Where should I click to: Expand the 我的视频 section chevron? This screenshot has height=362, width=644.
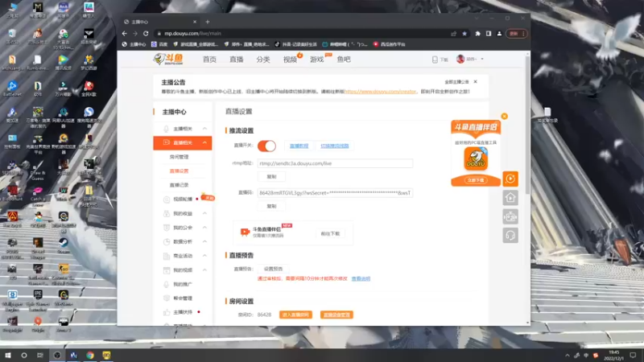pyautogui.click(x=204, y=269)
